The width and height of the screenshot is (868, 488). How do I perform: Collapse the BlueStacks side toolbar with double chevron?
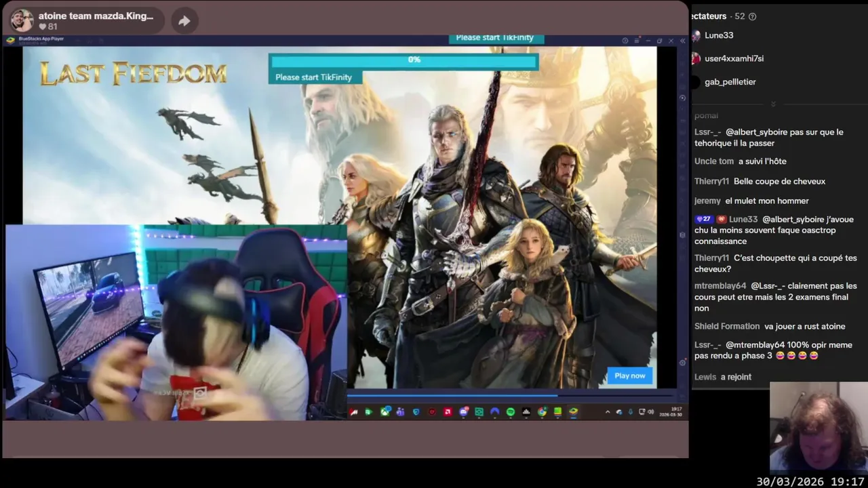pyautogui.click(x=682, y=41)
